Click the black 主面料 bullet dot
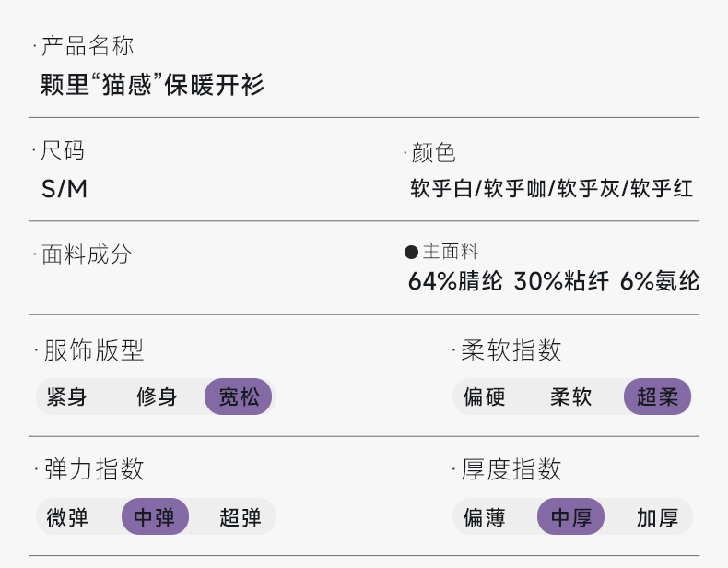 pyautogui.click(x=411, y=253)
